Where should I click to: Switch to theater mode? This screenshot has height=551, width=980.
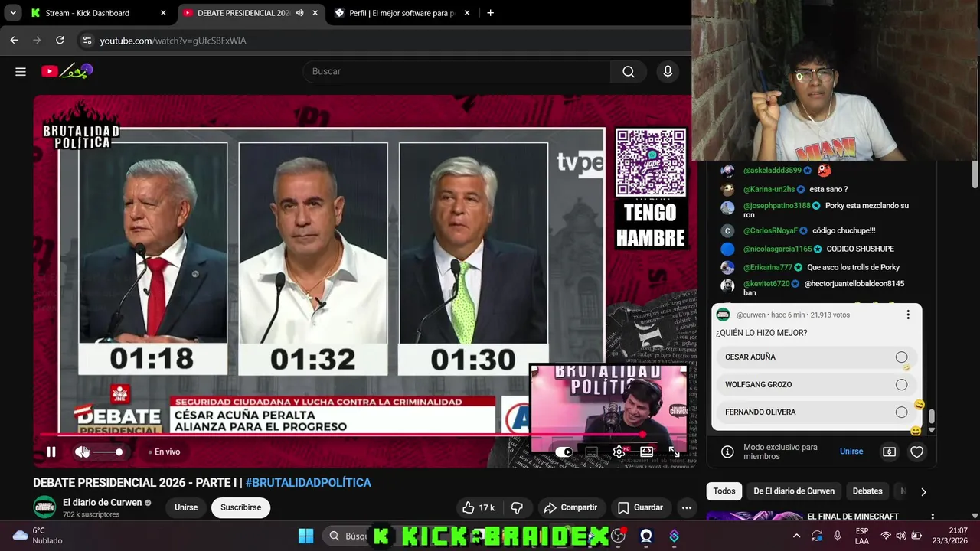646,452
